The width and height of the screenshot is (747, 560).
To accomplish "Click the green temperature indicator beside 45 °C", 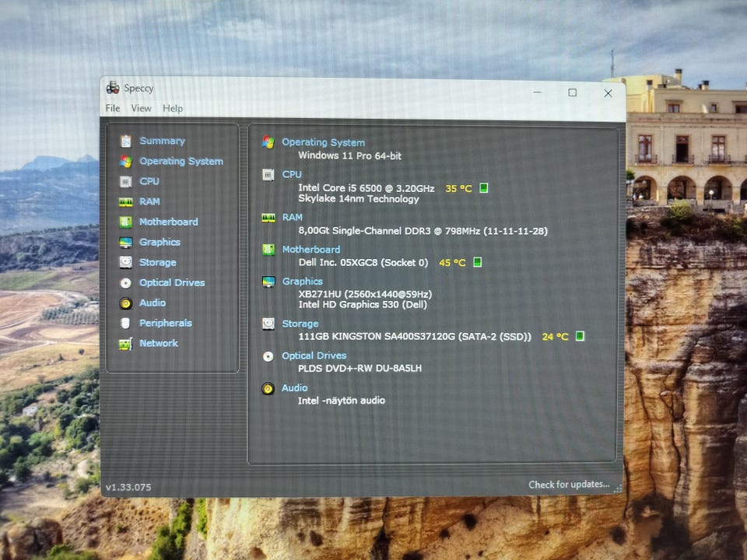I will tap(477, 262).
